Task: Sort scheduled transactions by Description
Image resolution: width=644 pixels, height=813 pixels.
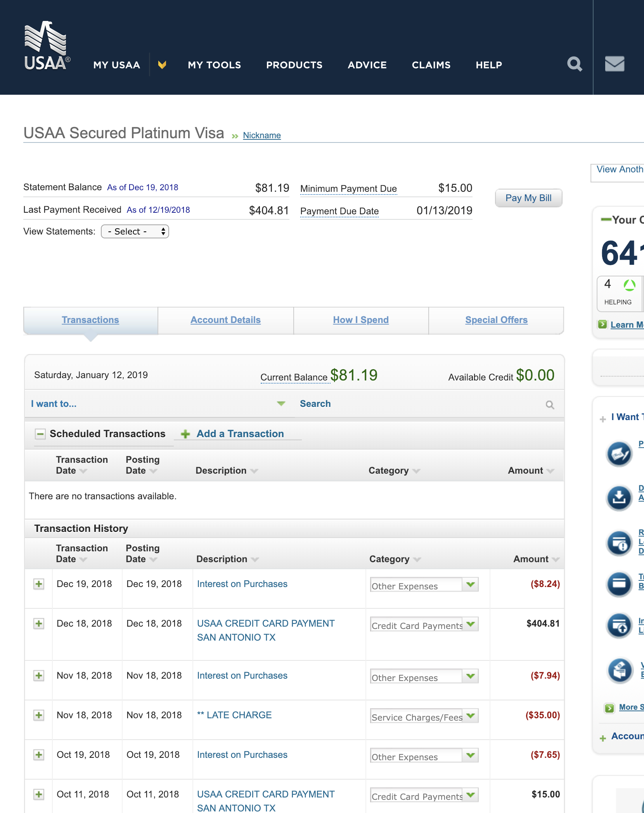Action: pyautogui.click(x=227, y=471)
